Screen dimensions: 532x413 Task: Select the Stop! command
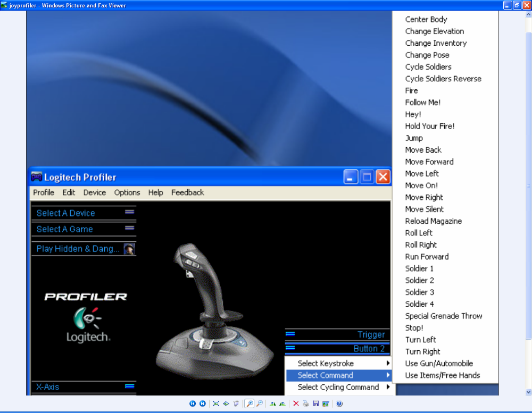point(445,328)
